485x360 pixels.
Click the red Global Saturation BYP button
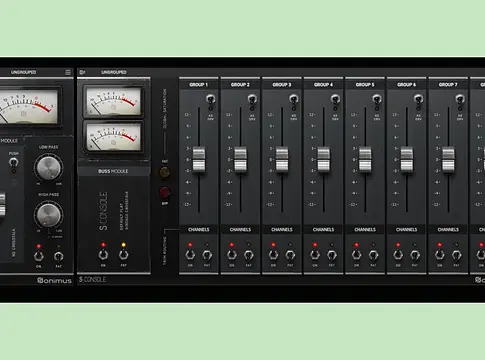pos(165,193)
